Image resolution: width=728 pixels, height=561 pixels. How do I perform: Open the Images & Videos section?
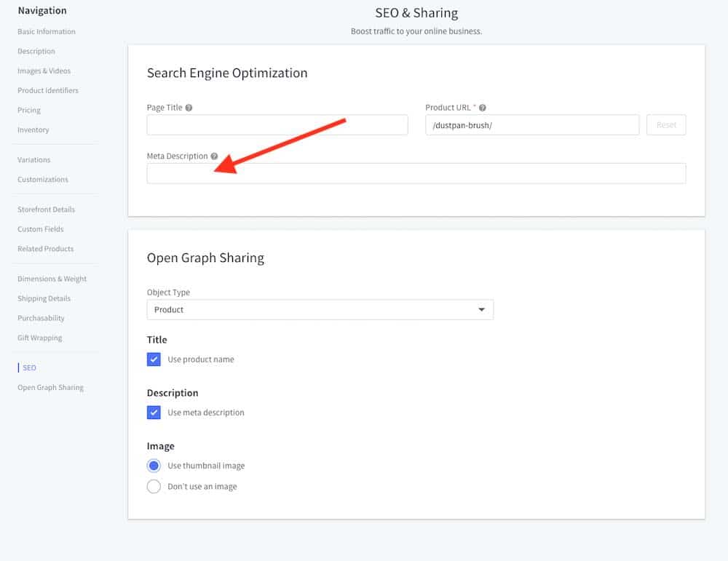pyautogui.click(x=44, y=71)
